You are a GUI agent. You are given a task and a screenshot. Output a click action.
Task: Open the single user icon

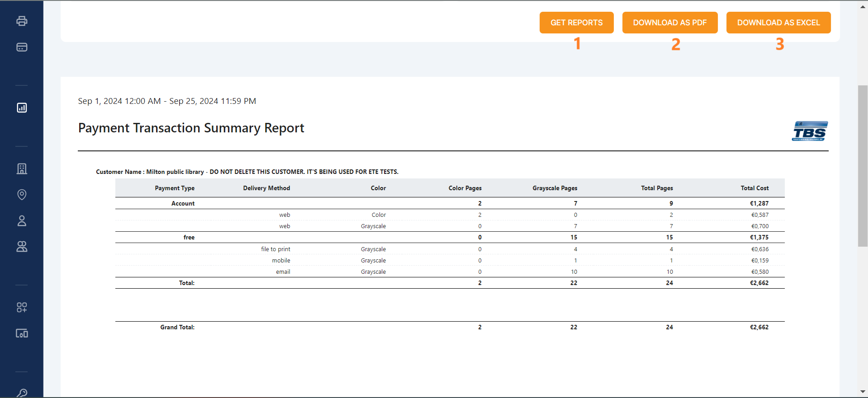point(22,220)
